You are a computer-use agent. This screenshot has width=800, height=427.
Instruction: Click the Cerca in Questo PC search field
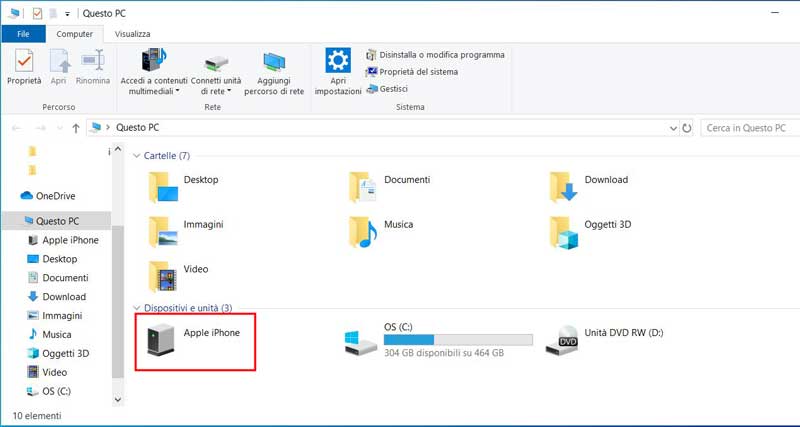pos(749,128)
